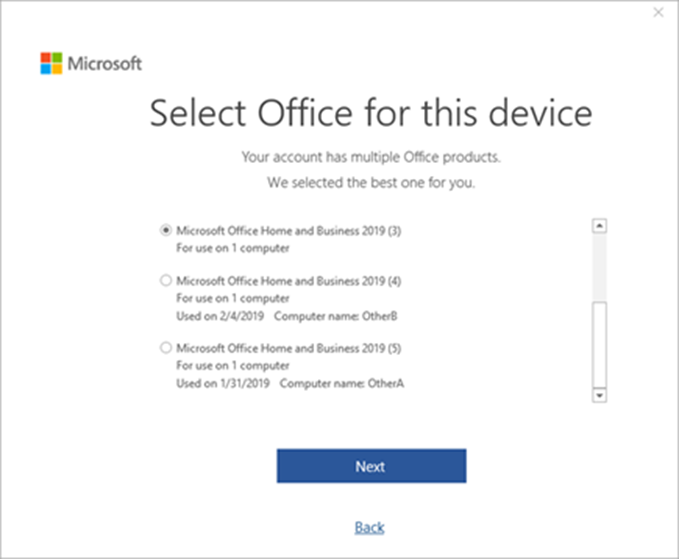The image size is (679, 559).
Task: Click the label text of license (3)
Action: tap(288, 231)
